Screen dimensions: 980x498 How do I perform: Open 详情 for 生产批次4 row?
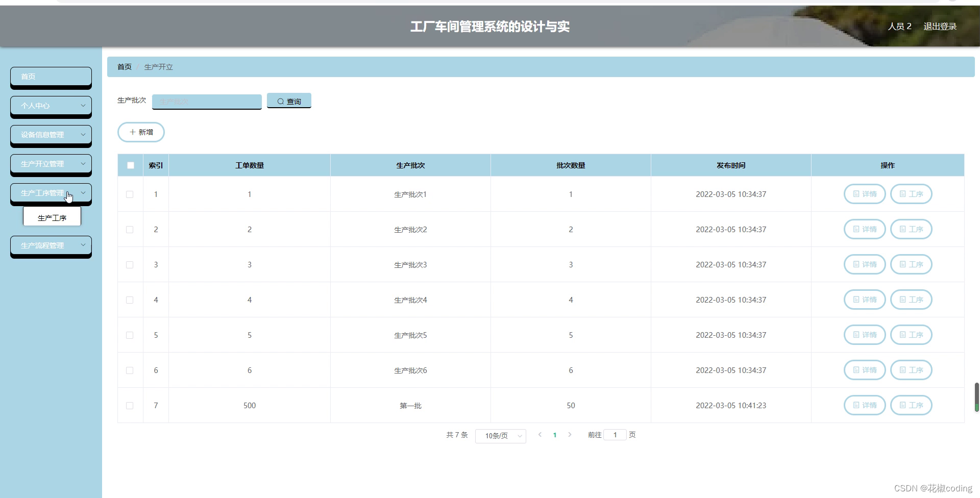click(x=865, y=300)
